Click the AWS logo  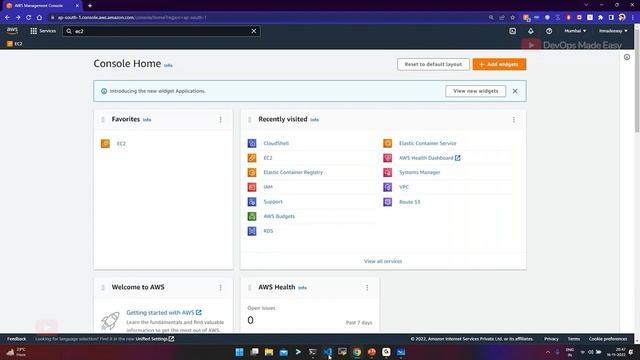pos(12,31)
